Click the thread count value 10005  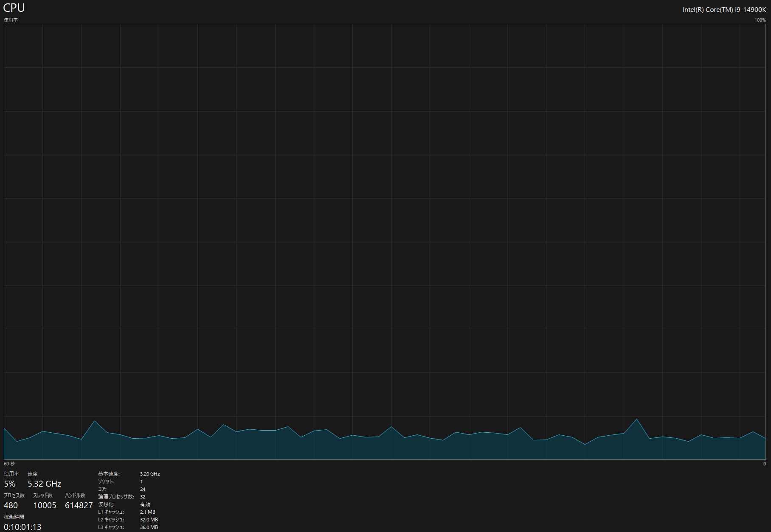click(45, 505)
